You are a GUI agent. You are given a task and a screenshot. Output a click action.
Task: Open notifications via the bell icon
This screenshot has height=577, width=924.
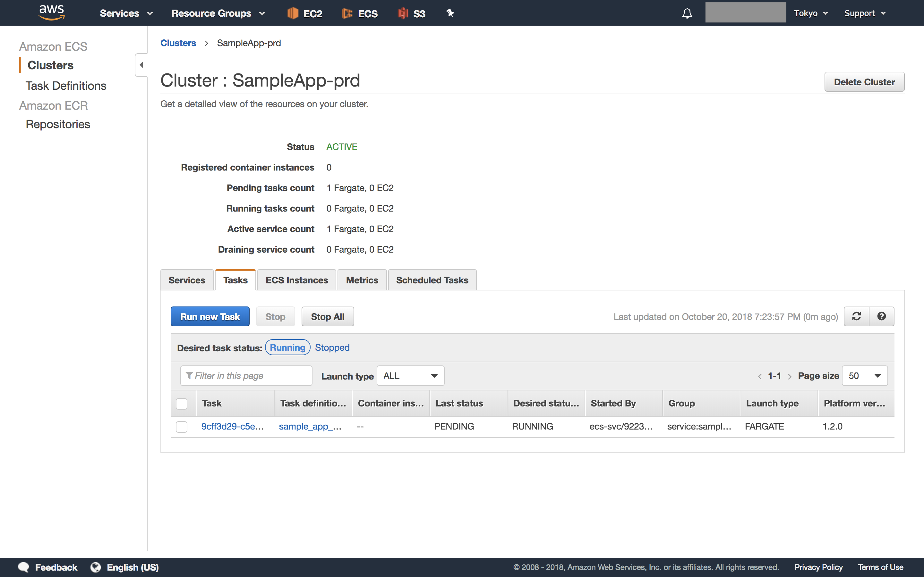687,13
